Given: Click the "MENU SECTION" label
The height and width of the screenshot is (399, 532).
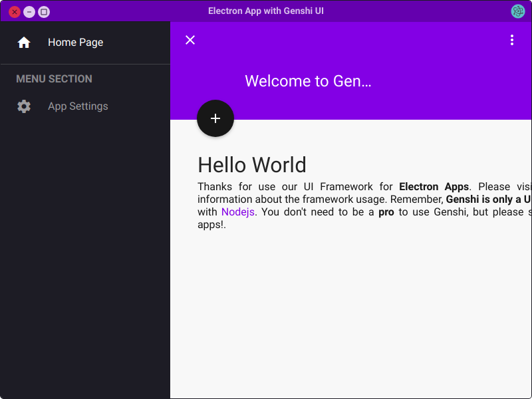Looking at the screenshot, I should (x=55, y=78).
